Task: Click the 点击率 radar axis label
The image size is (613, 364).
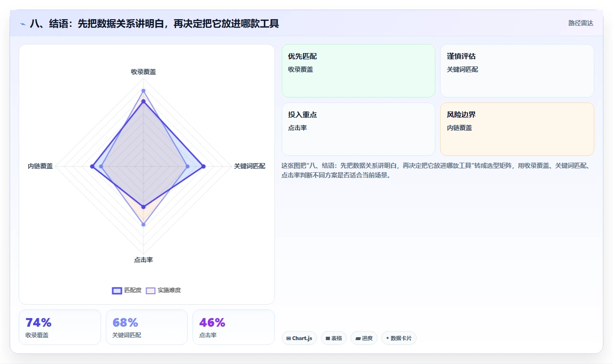Action: (x=143, y=260)
